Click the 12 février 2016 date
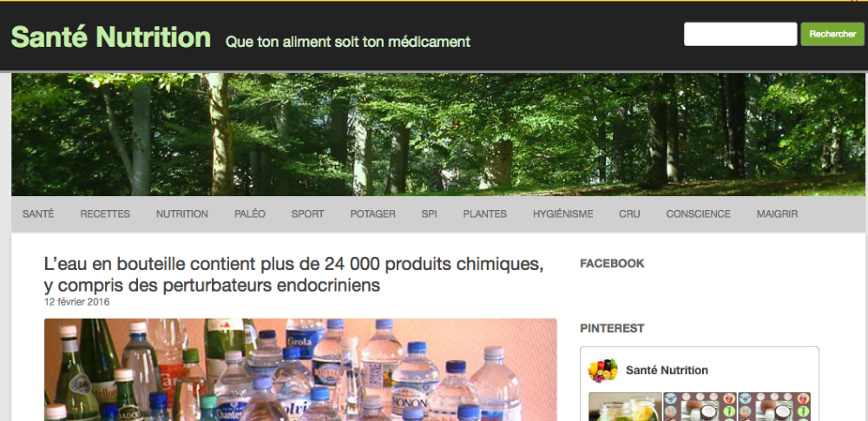 (77, 302)
